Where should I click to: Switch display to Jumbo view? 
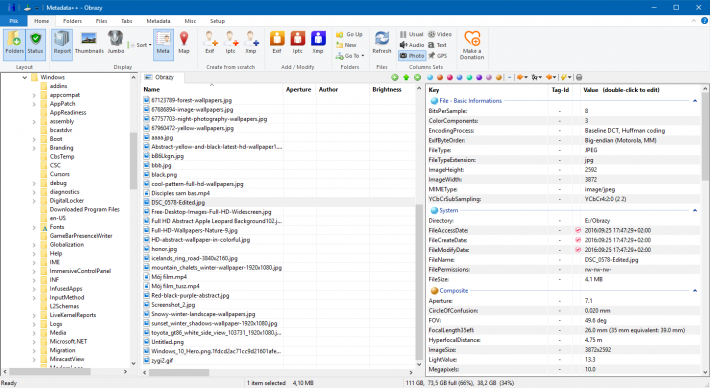click(x=115, y=43)
